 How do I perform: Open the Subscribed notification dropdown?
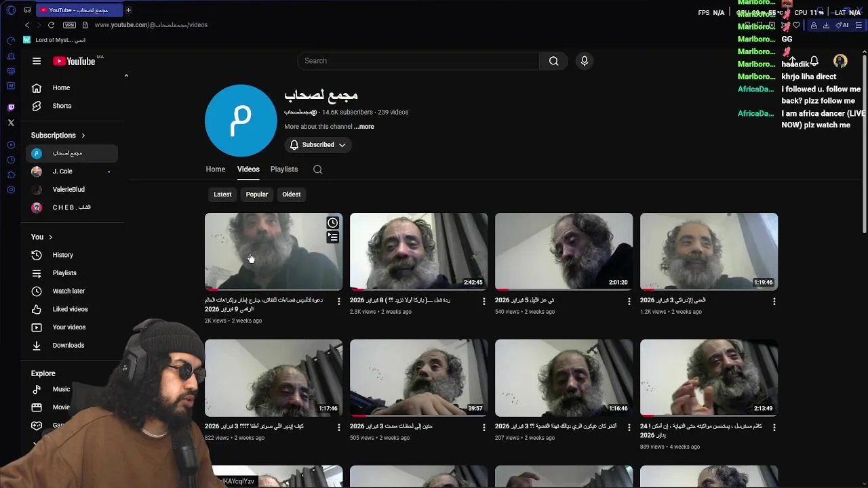click(x=317, y=145)
